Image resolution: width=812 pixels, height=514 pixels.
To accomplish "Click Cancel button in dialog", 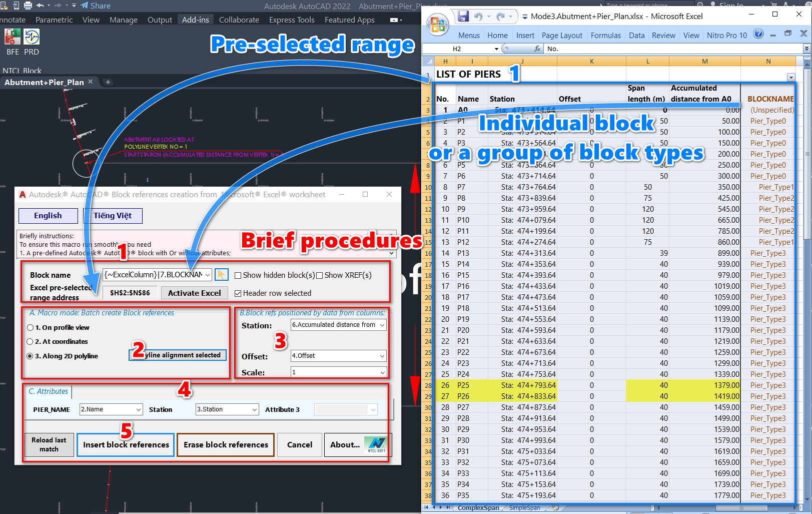I will click(300, 445).
